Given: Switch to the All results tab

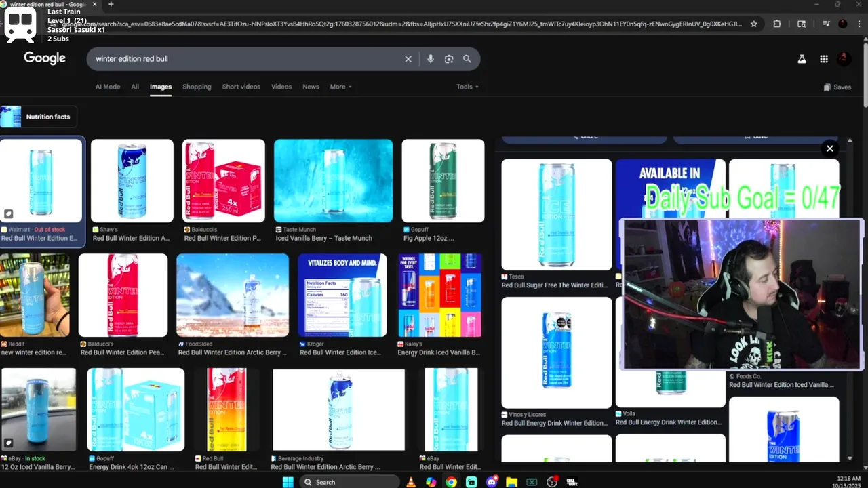Looking at the screenshot, I should tap(135, 87).
